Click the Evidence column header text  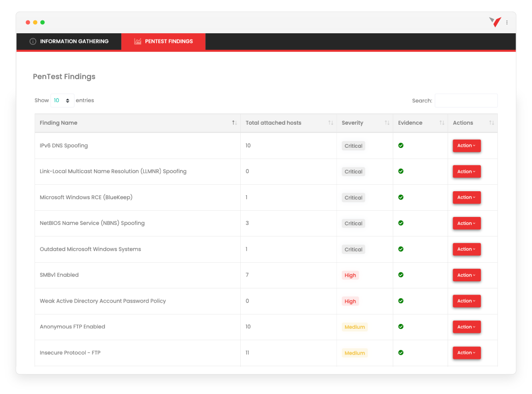pos(410,123)
